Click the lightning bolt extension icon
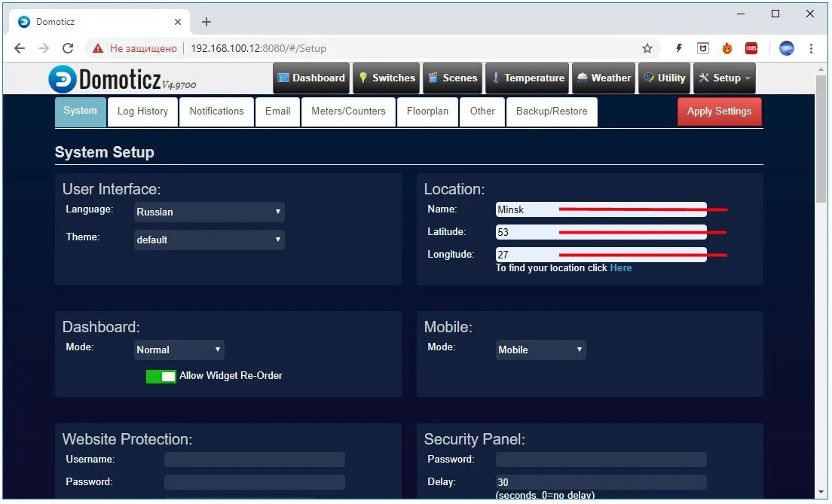Screen dimensions: 832x504 tap(679, 48)
